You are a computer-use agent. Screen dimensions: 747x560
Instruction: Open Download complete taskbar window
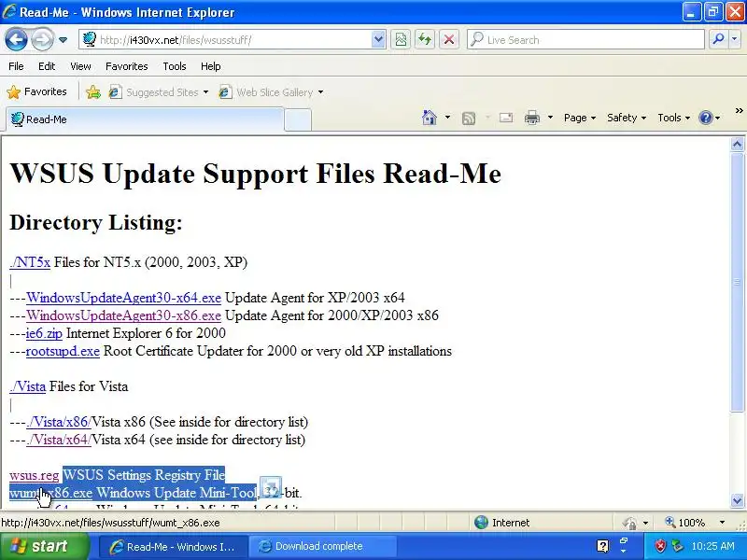tap(322, 546)
